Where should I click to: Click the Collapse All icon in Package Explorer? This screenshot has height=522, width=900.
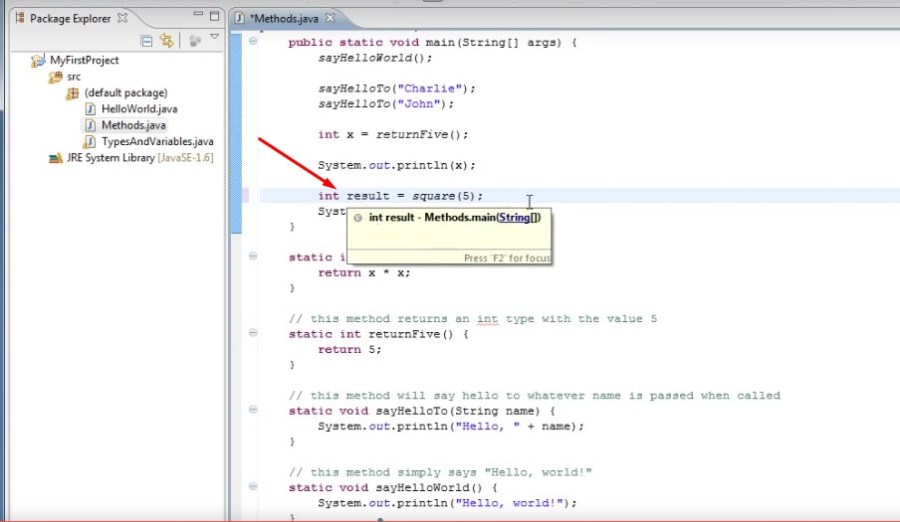click(147, 41)
